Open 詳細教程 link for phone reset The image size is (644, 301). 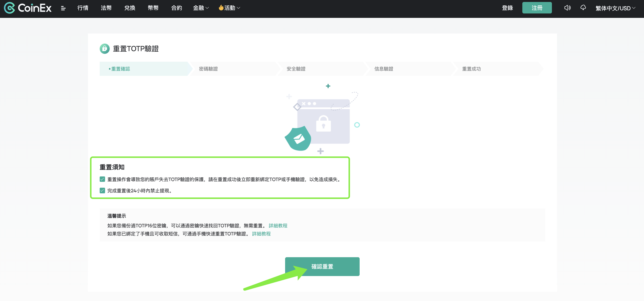tap(261, 234)
